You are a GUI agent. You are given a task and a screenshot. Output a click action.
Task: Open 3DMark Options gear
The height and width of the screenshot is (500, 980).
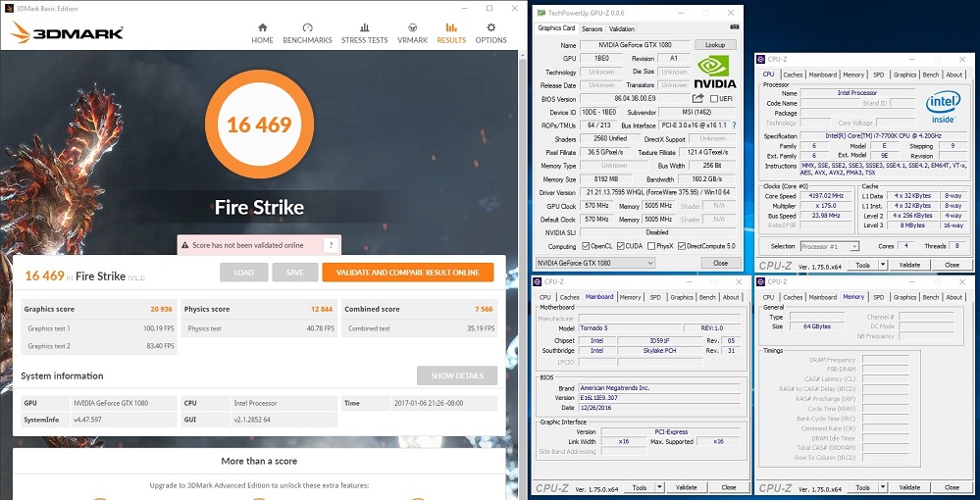pyautogui.click(x=491, y=33)
